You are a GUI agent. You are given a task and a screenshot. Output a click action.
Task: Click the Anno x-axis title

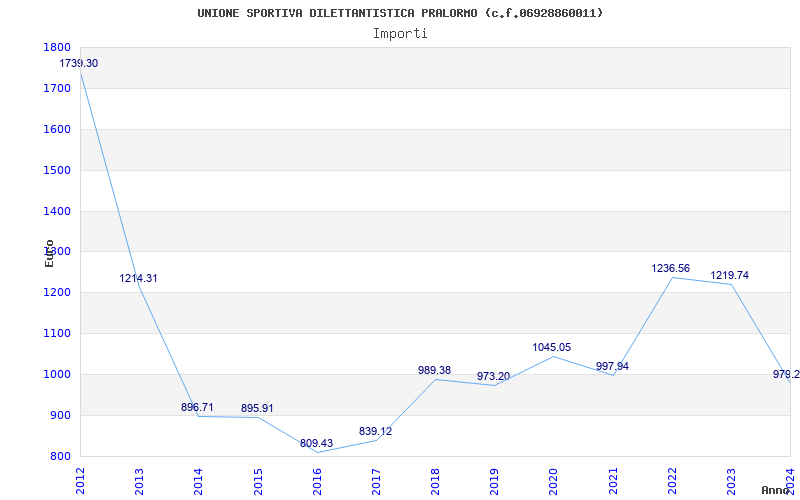point(776,490)
